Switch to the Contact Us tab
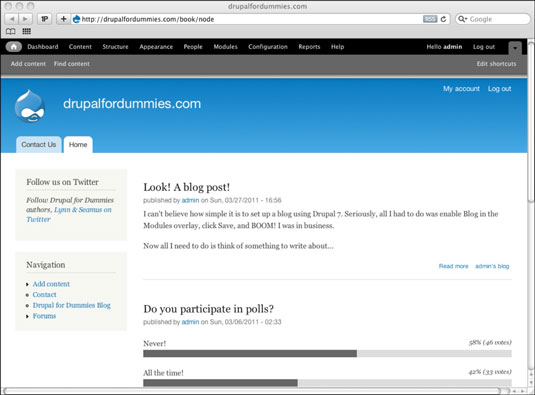Image resolution: width=535 pixels, height=395 pixels. pos(39,145)
